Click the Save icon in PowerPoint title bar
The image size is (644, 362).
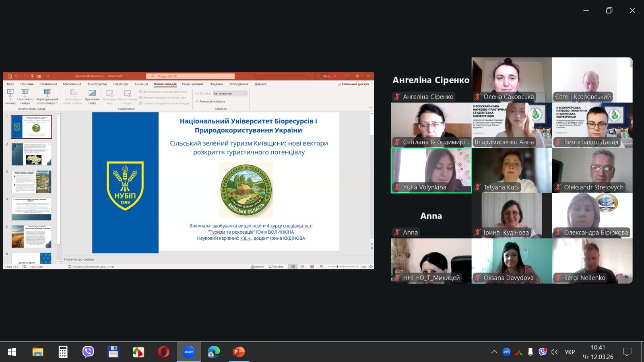[10, 76]
